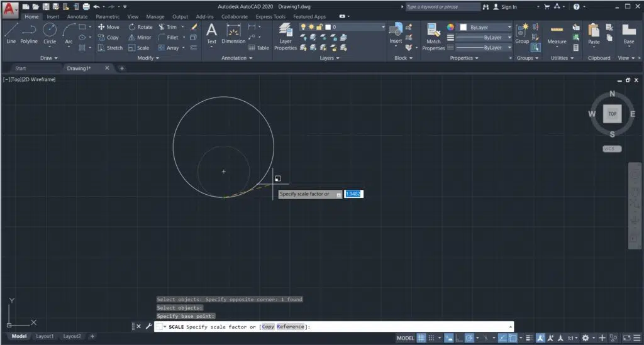The height and width of the screenshot is (345, 644).
Task: Click the object color wheel swatch
Action: (450, 28)
